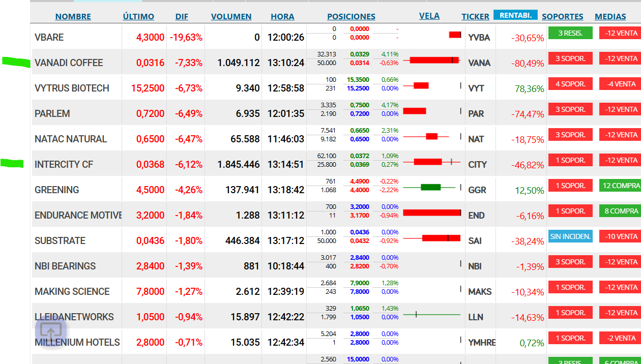The width and height of the screenshot is (641, 364).
Task: Sort table by DIF column
Action: tap(182, 16)
